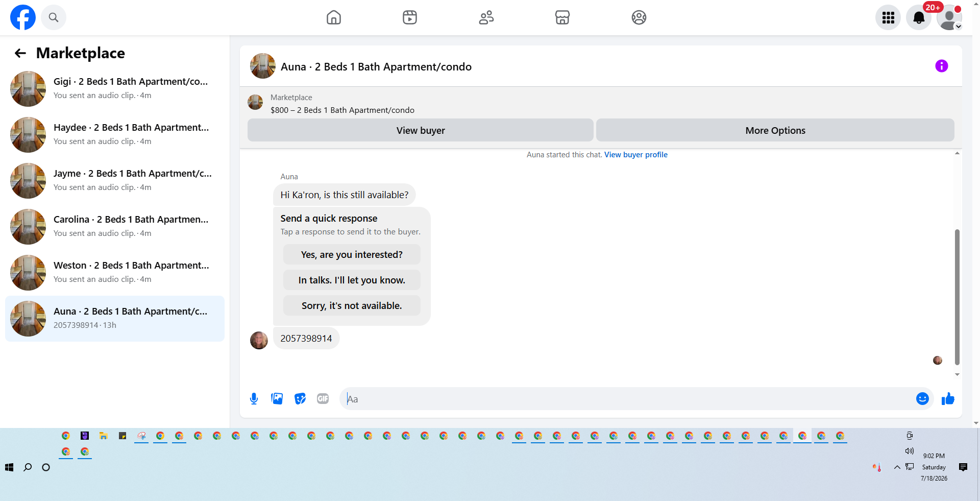Open More Options for the listing
Image resolution: width=980 pixels, height=501 pixels.
coord(775,130)
